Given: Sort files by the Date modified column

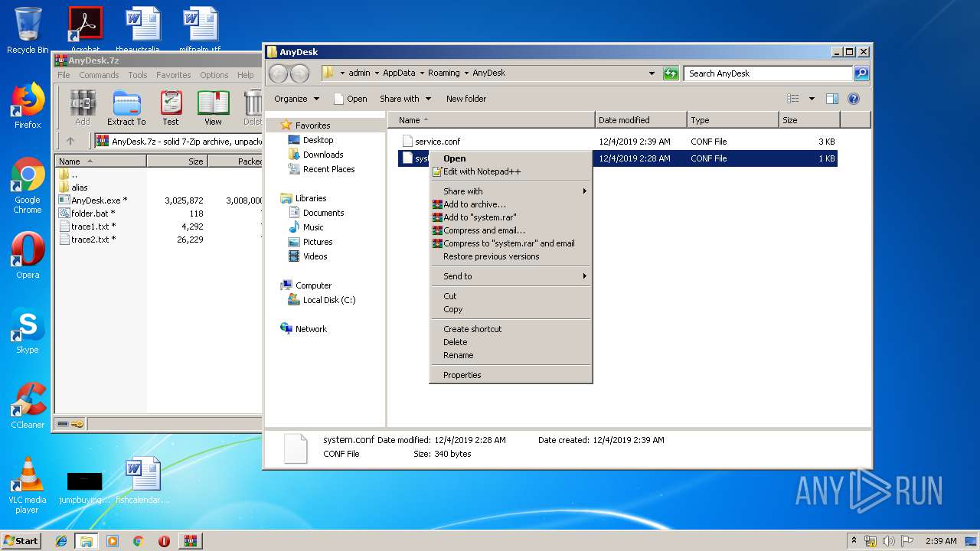Looking at the screenshot, I should tap(641, 120).
